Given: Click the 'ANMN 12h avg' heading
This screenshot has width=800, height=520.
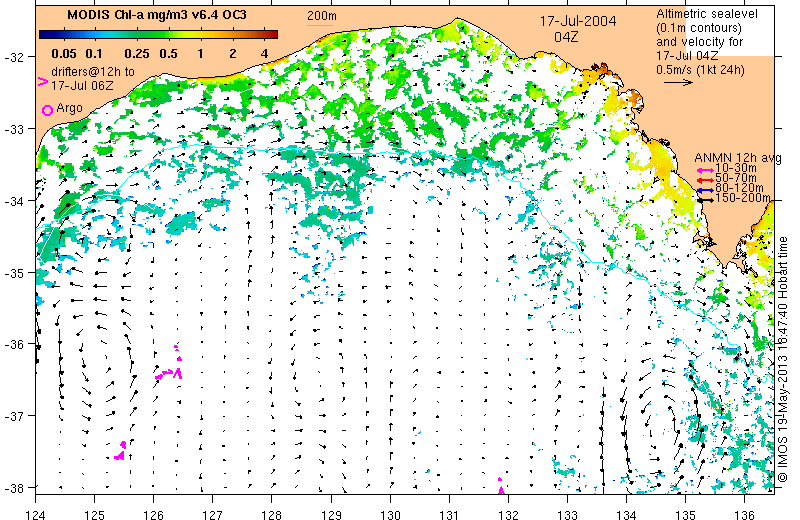Looking at the screenshot, I should [x=738, y=158].
